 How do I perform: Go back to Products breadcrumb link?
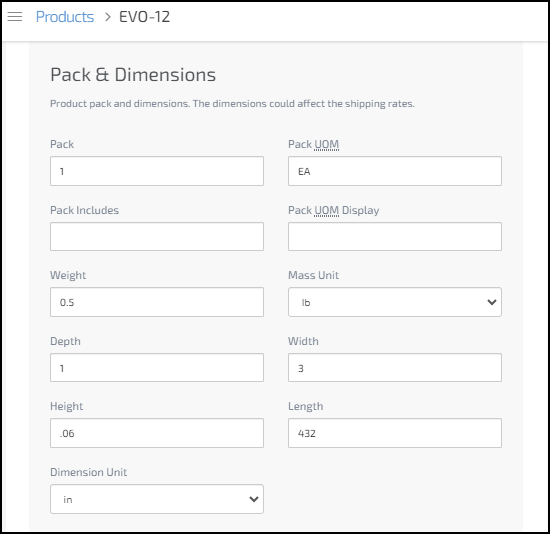point(65,17)
